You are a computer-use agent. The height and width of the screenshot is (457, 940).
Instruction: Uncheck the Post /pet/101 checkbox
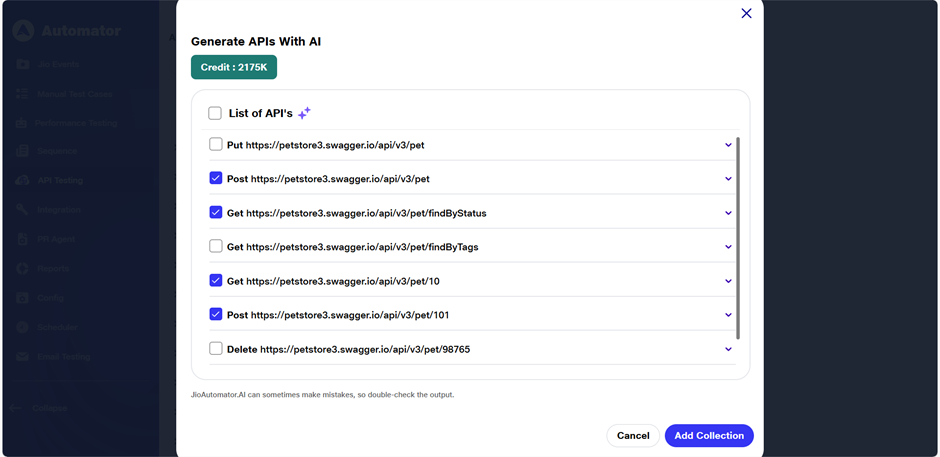point(216,315)
